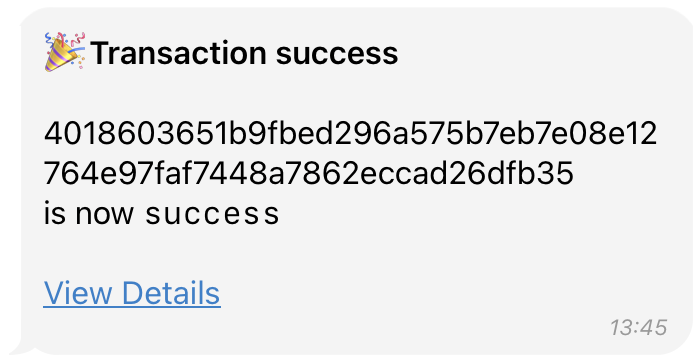Image resolution: width=699 pixels, height=361 pixels.
Task: Click the widely spaced word success
Action: (x=213, y=215)
